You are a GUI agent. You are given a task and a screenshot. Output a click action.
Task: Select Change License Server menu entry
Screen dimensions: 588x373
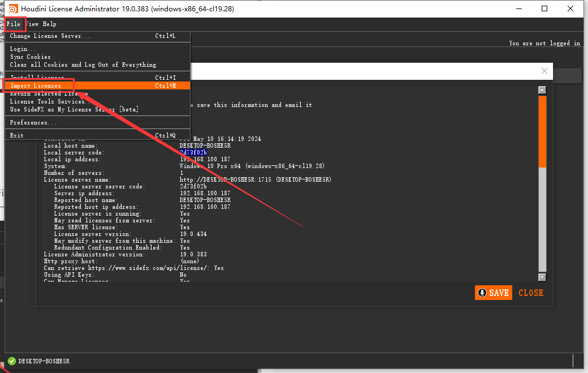click(x=50, y=36)
